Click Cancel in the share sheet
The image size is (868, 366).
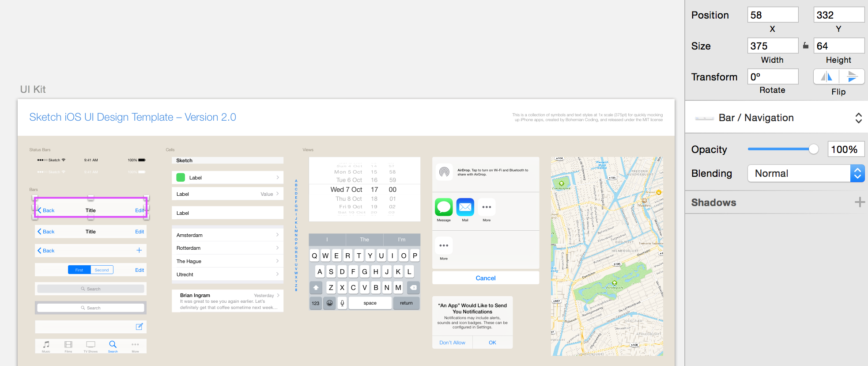click(x=486, y=278)
